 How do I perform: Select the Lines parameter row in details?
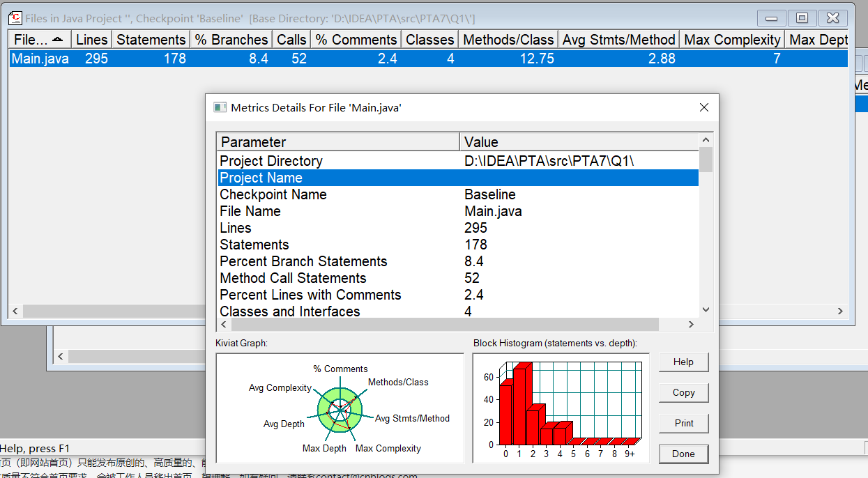[x=458, y=228]
